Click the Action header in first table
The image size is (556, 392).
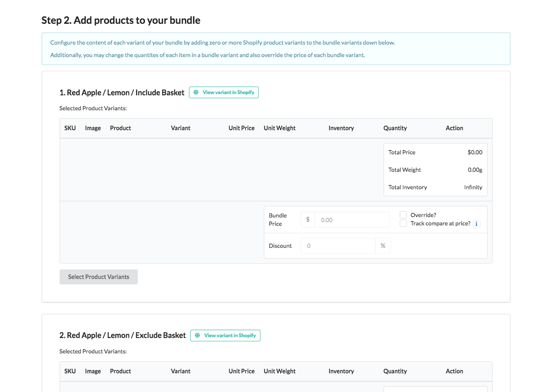point(454,128)
